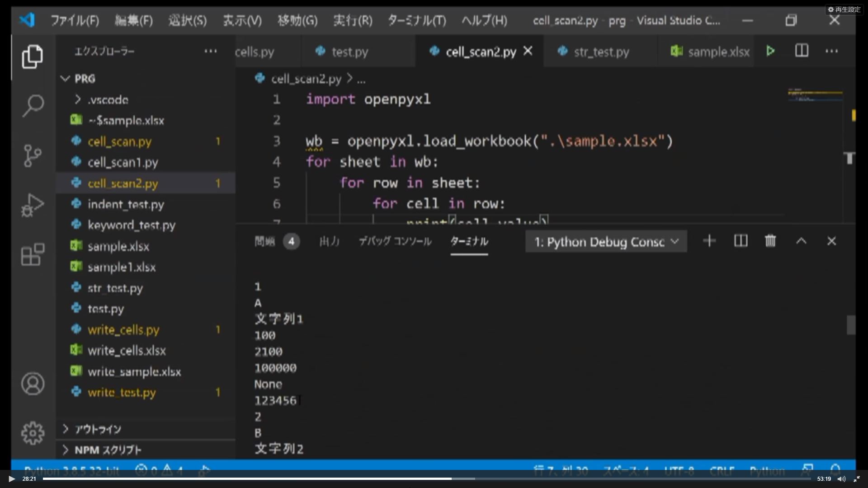The height and width of the screenshot is (488, 868).
Task: Open editor more actions ellipsis
Action: pos(831,51)
